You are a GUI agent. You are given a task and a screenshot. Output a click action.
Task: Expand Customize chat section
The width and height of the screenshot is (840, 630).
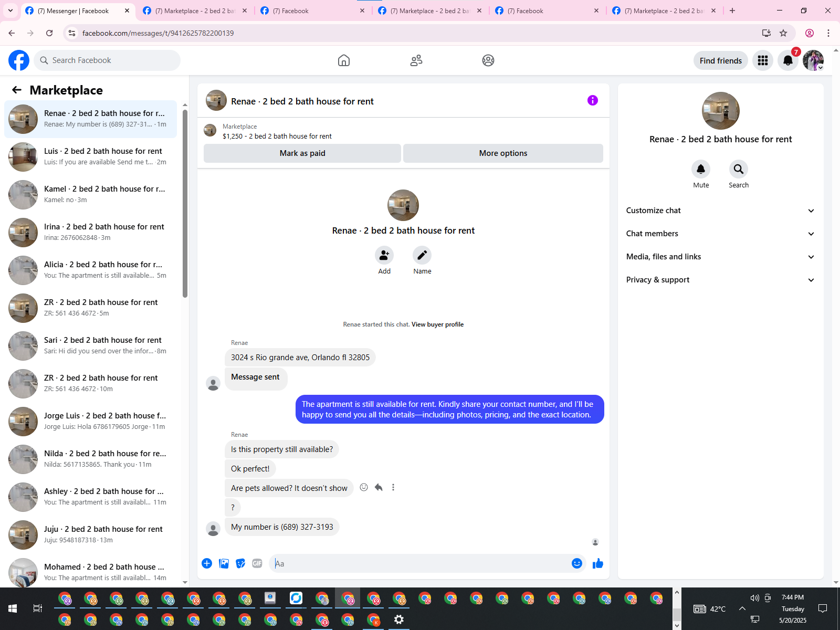coord(721,211)
